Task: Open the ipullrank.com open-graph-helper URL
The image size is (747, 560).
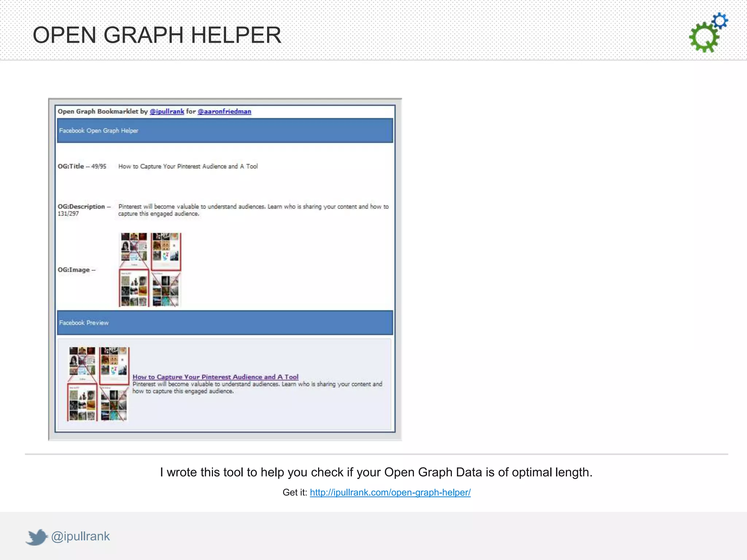Action: (x=390, y=493)
